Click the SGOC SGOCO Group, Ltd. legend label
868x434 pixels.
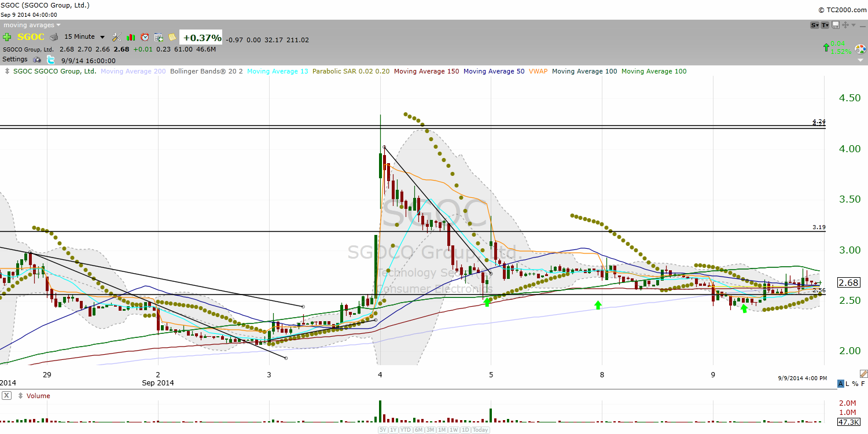click(x=55, y=71)
